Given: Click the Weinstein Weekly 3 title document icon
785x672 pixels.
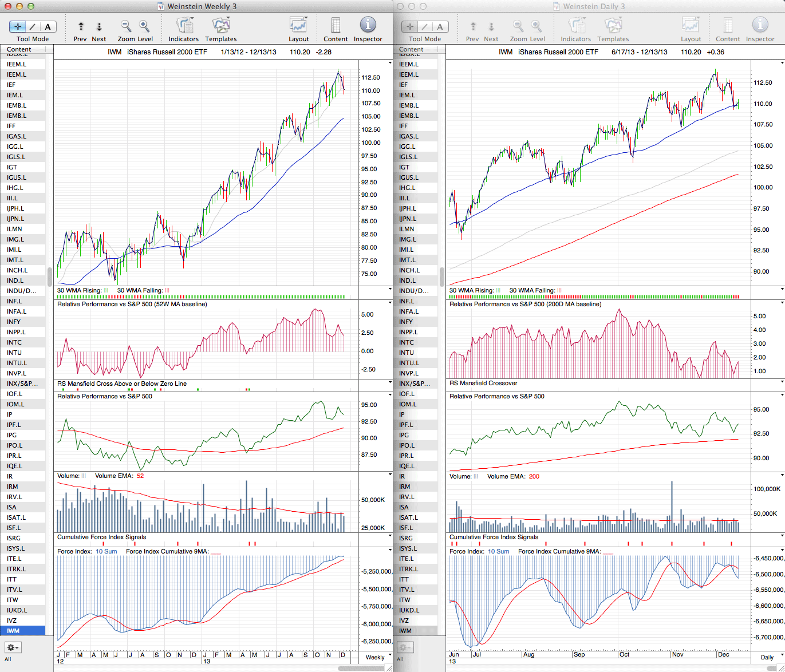Looking at the screenshot, I should click(161, 6).
